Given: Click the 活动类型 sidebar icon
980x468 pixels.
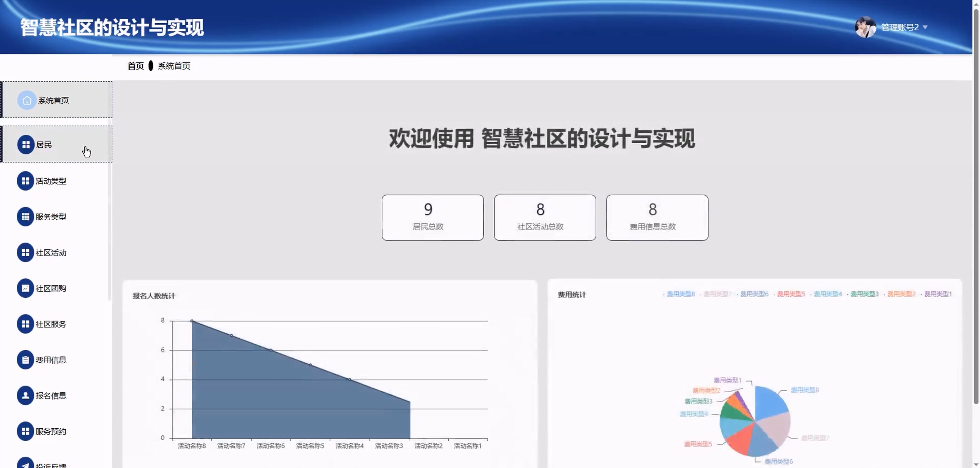Looking at the screenshot, I should click(26, 181).
